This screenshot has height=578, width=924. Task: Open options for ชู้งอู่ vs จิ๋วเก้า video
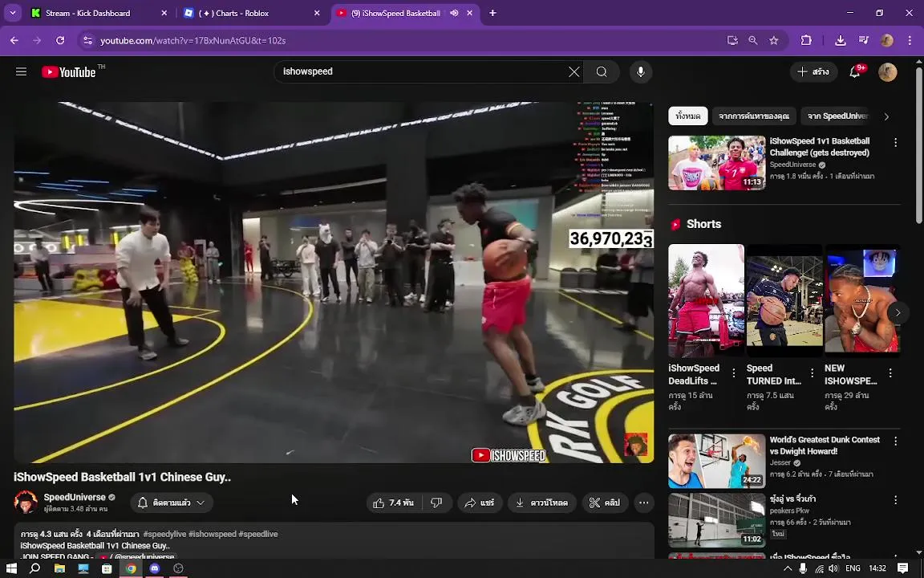[x=896, y=500]
